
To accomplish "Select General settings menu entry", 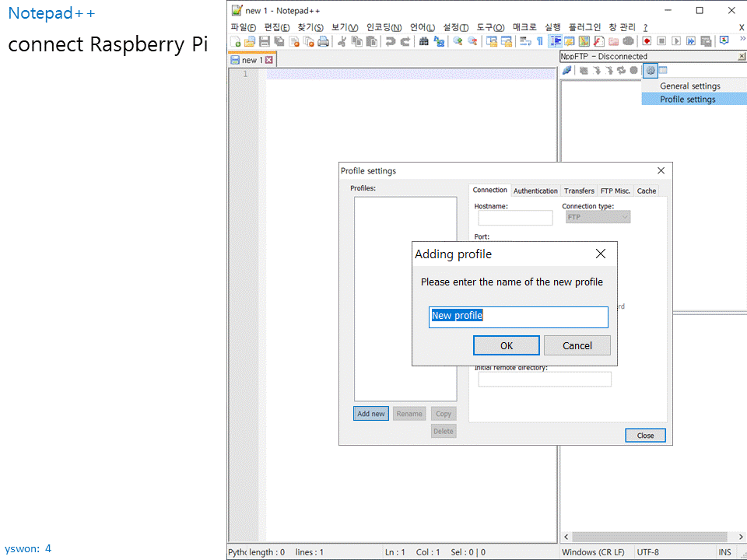I will coord(694,86).
